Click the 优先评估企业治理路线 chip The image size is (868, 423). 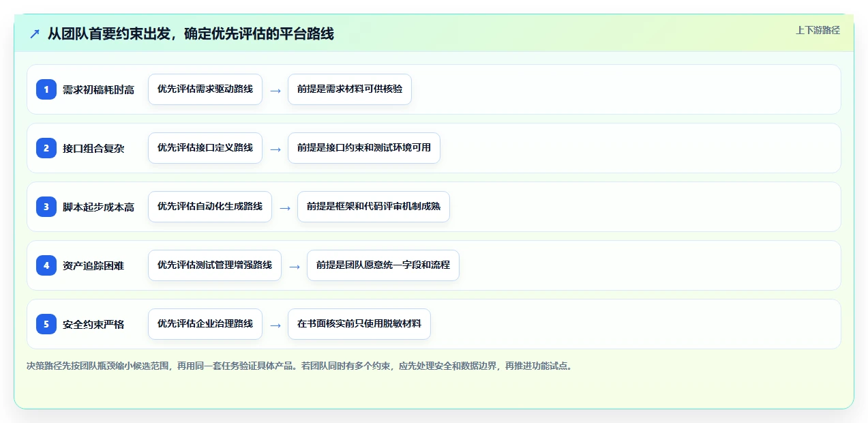[205, 324]
